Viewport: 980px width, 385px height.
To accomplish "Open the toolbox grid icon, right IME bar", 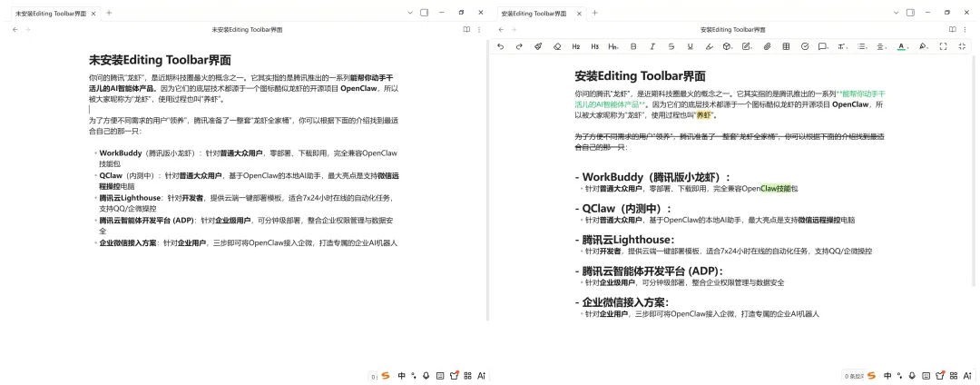I will click(955, 376).
